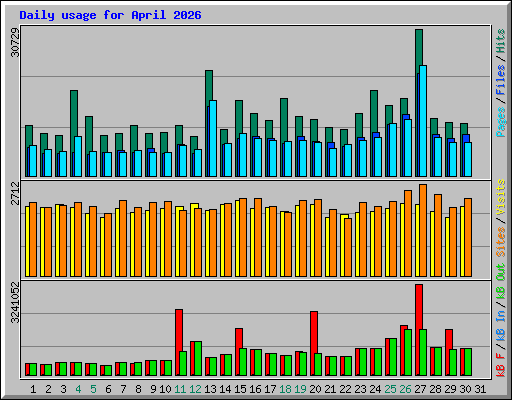Screen dimensions: 512x400
Task: Click the 'kB Out' legend label
Action: [500, 282]
